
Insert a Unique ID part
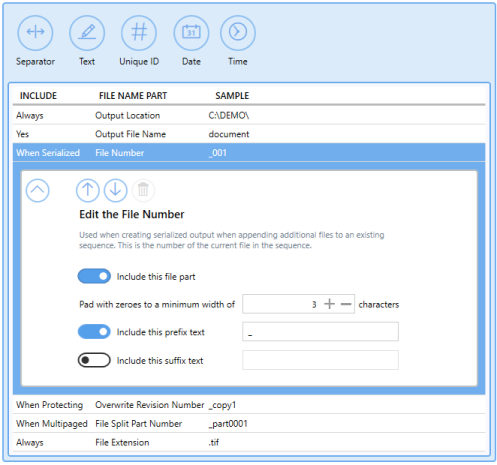click(x=139, y=33)
